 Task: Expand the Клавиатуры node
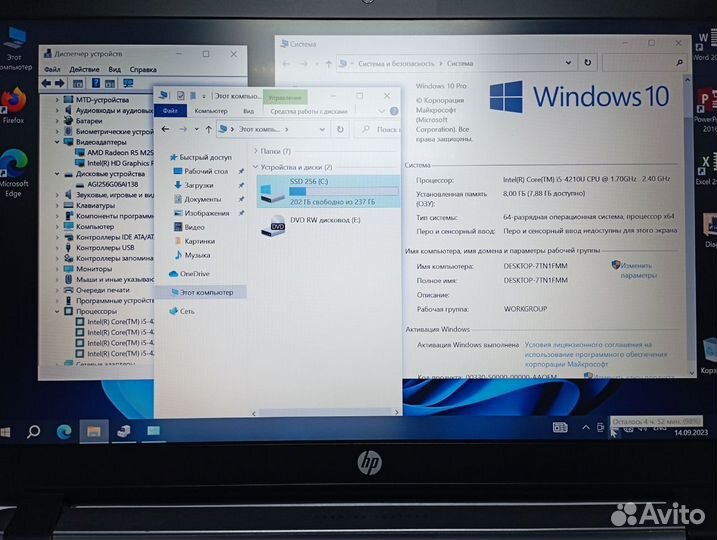(x=57, y=205)
